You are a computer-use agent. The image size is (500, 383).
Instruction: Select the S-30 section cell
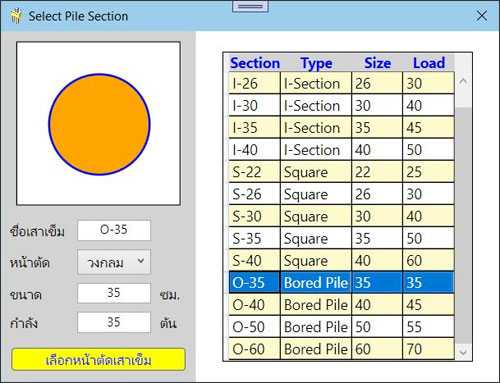[255, 216]
